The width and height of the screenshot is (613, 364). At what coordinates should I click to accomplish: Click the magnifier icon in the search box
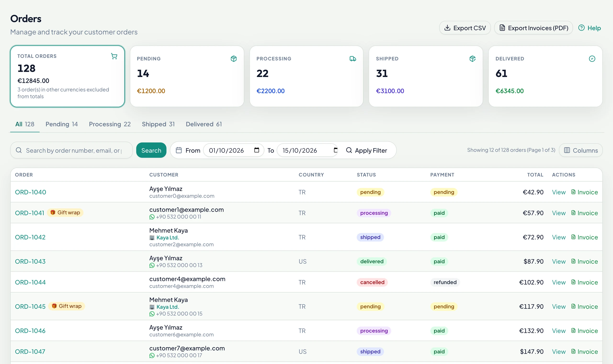tap(19, 150)
